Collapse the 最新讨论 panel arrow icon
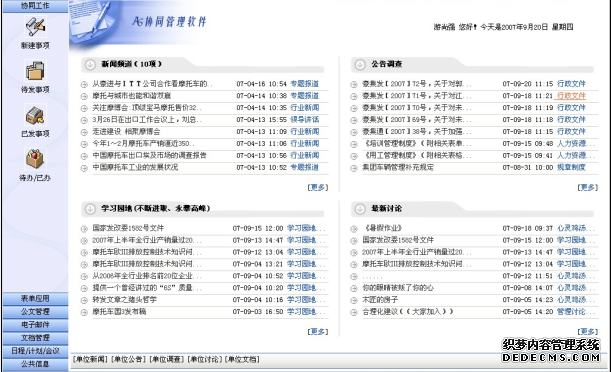Screen dimensions: 611x372 360,209
